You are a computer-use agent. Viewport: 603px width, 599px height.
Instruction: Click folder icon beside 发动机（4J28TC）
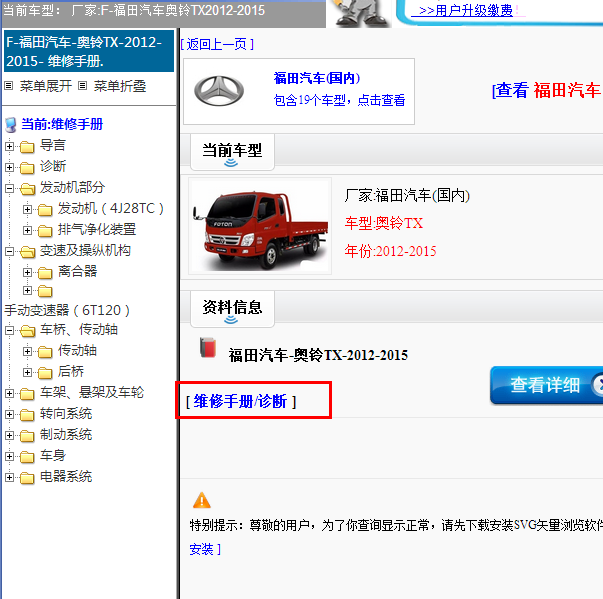(45, 210)
